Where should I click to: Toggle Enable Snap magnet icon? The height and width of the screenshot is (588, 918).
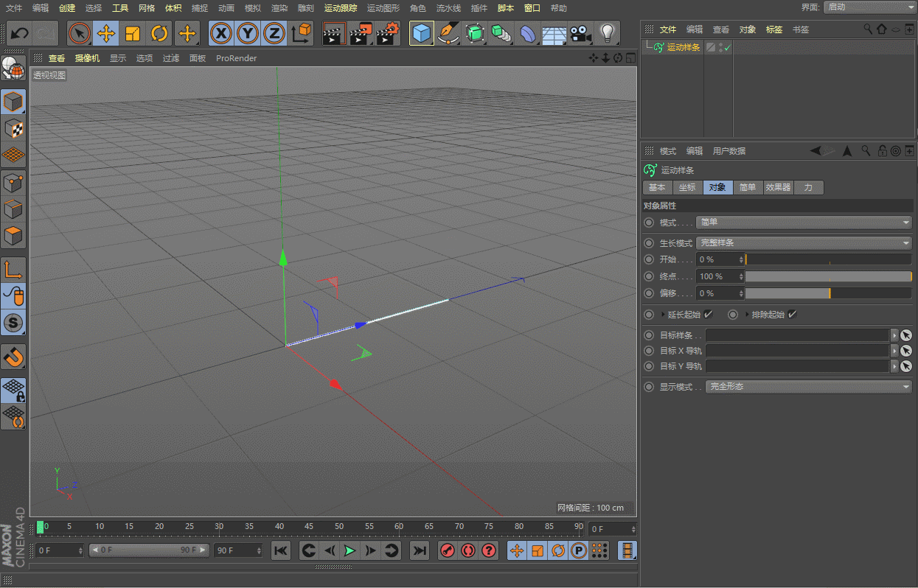(14, 356)
